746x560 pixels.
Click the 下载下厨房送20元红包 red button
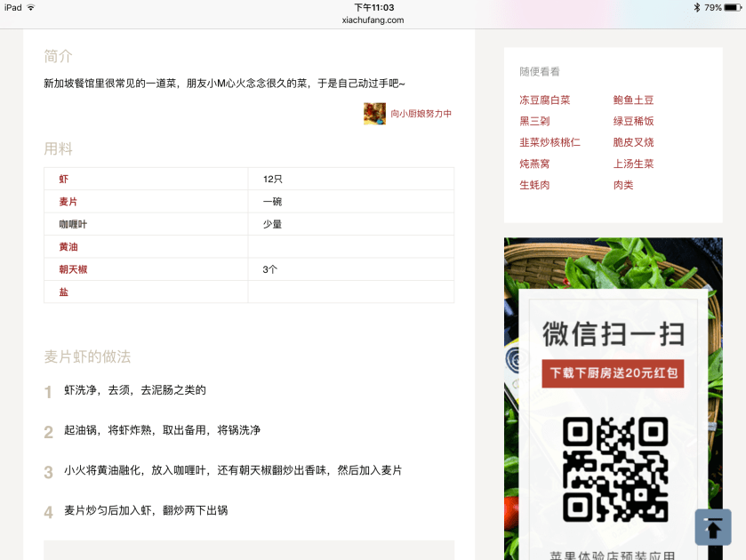click(x=613, y=373)
